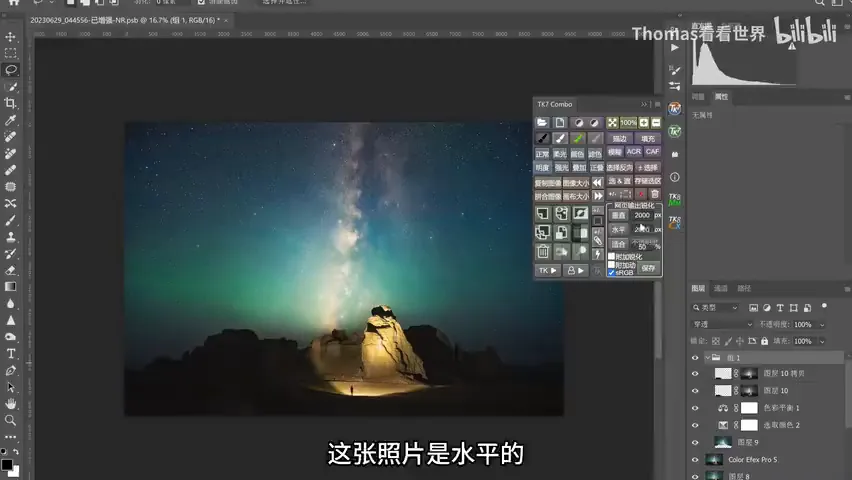
Task: Click the TK7 zoom-in plus icon
Action: pyautogui.click(x=644, y=123)
